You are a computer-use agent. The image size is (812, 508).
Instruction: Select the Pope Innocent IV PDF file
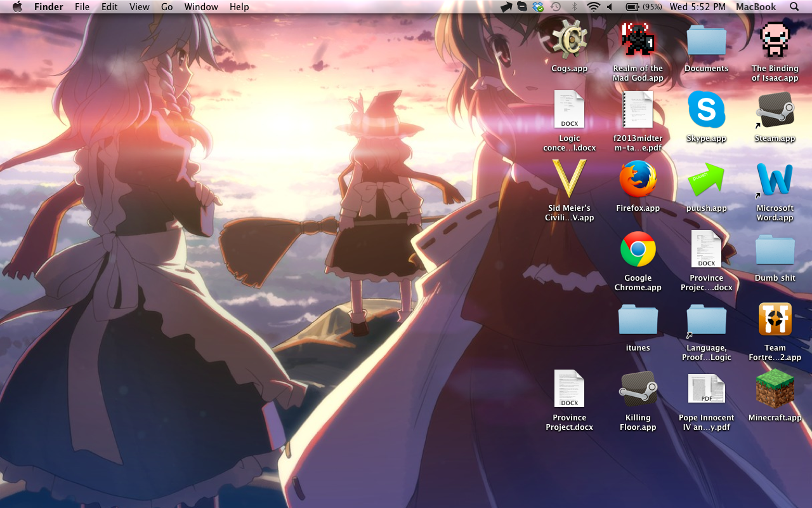pos(706,389)
